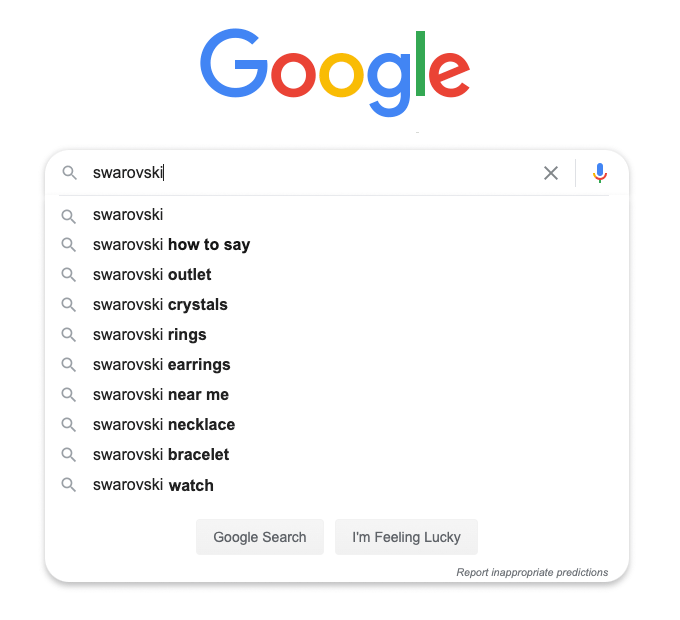The height and width of the screenshot is (620, 680).
Task: Click magnifier icon beside 'swarovski watch'
Action: click(69, 484)
